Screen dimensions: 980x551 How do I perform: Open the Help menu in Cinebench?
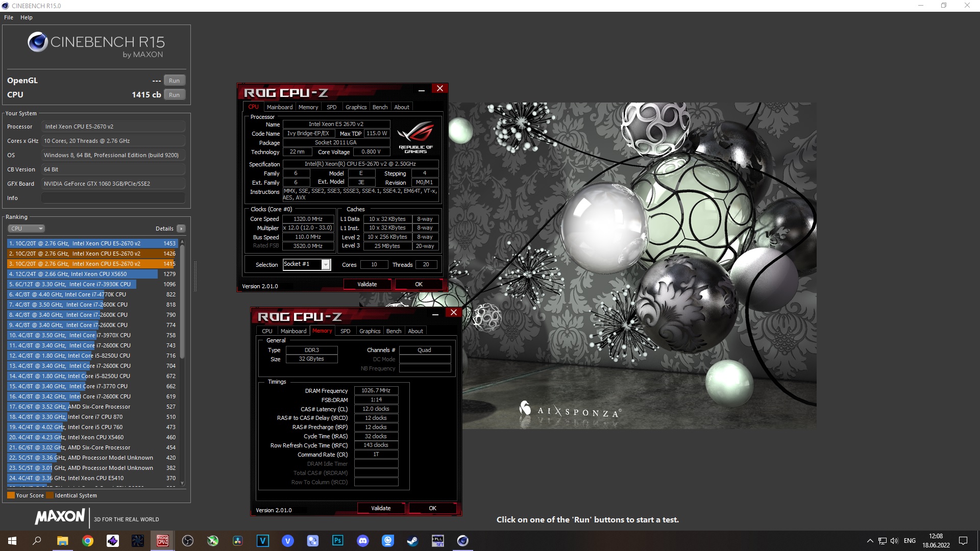pos(27,17)
